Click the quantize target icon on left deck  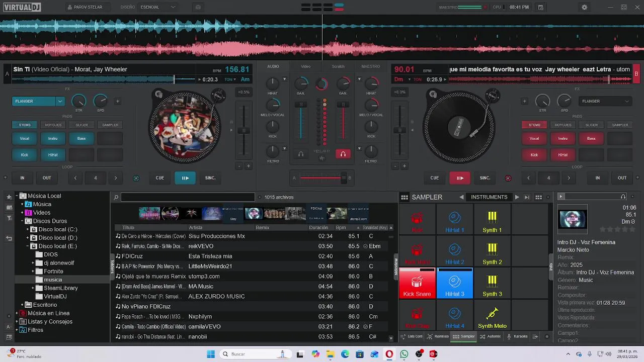(x=136, y=178)
